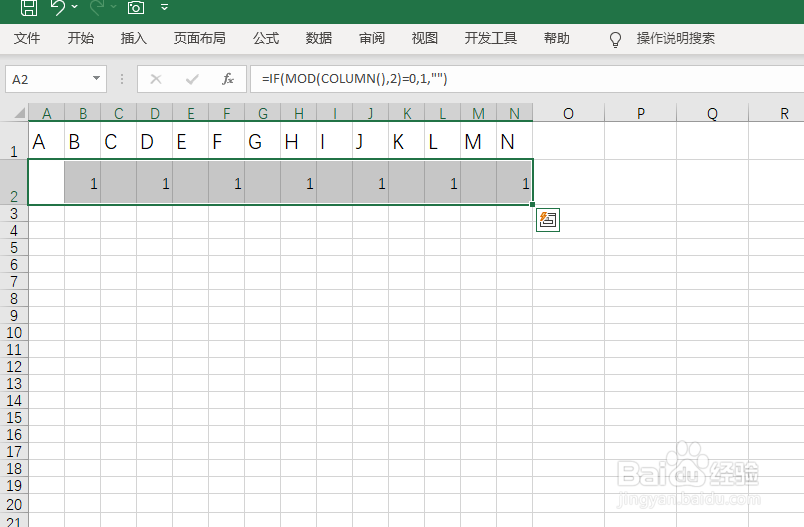Open the Undo history dropdown arrow
804x527 pixels.
(x=75, y=7)
